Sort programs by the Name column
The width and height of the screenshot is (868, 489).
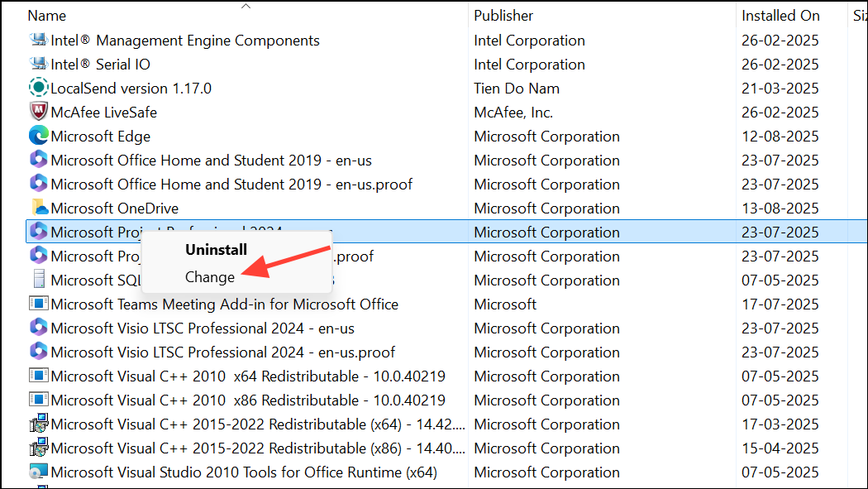[x=46, y=15]
